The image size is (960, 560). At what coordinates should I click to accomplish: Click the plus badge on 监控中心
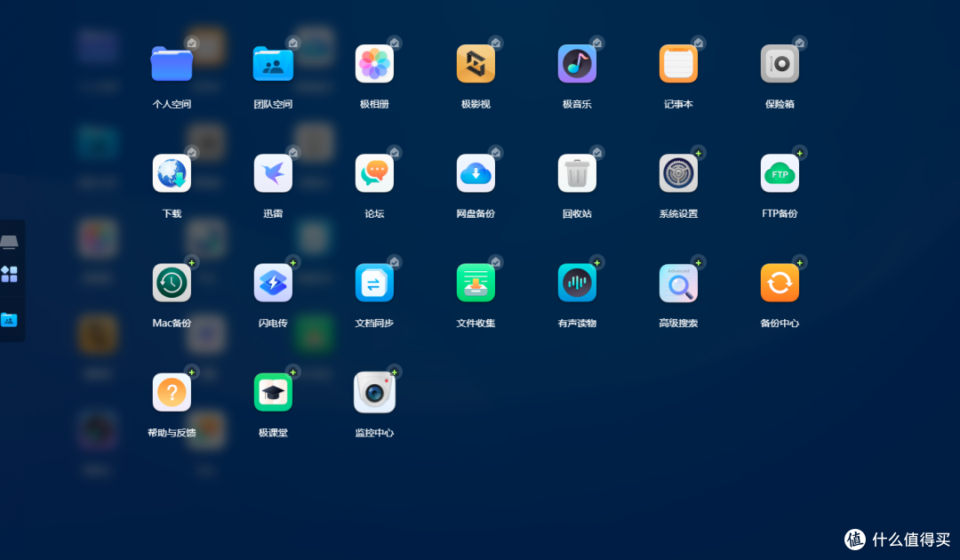point(395,372)
